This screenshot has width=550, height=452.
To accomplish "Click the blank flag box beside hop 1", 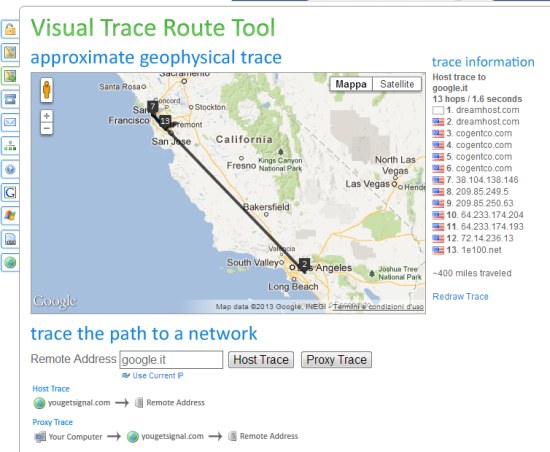I will click(x=438, y=110).
